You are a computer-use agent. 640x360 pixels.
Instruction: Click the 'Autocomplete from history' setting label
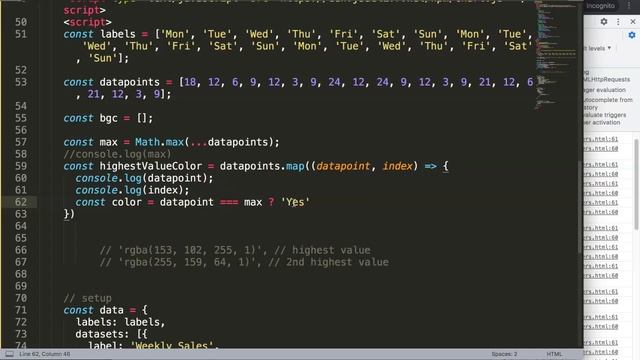point(608,103)
